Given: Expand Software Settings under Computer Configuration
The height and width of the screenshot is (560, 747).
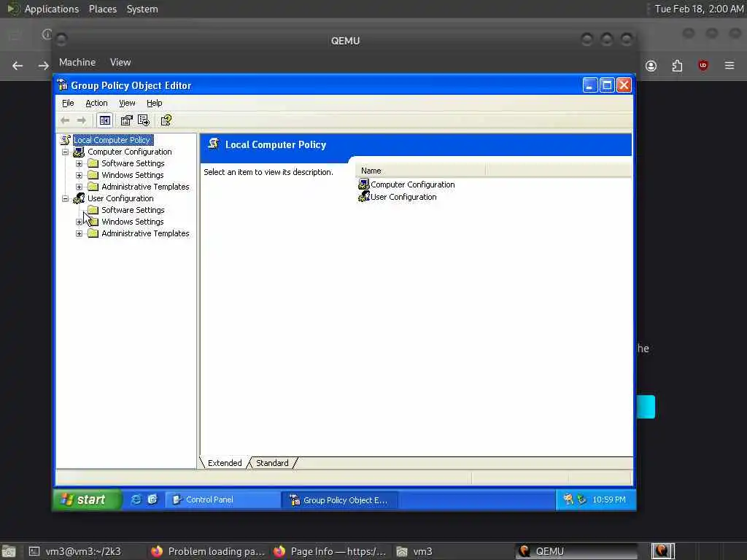Looking at the screenshot, I should point(79,163).
